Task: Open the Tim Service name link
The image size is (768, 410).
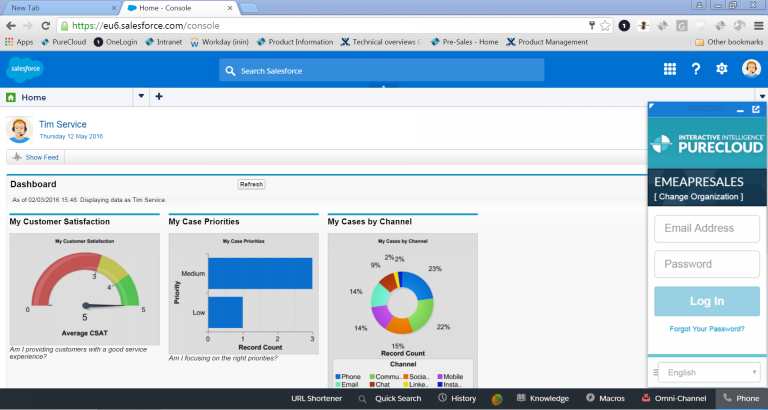Action: (x=63, y=124)
